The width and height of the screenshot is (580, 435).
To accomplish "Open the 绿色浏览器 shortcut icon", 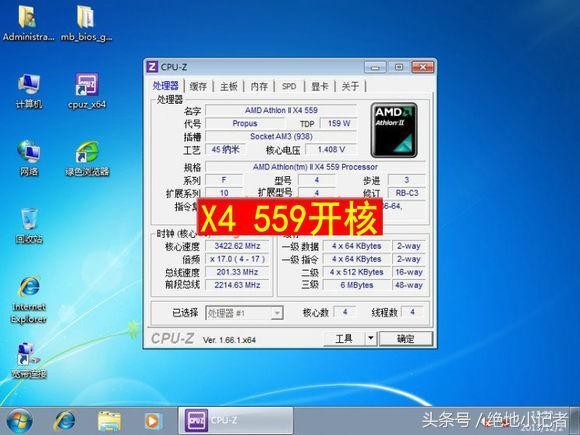I will [87, 158].
